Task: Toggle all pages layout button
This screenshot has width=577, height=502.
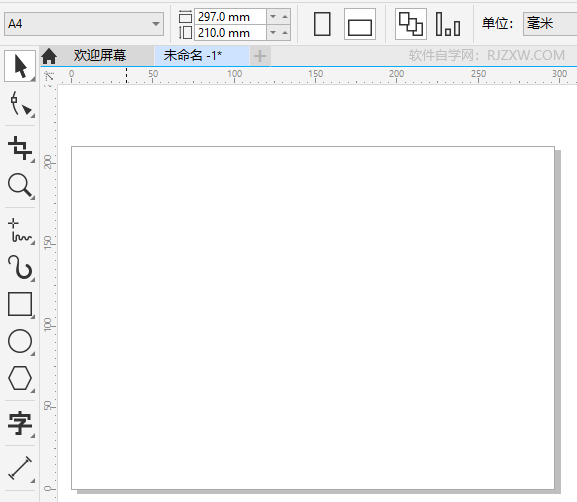Action: (x=411, y=24)
